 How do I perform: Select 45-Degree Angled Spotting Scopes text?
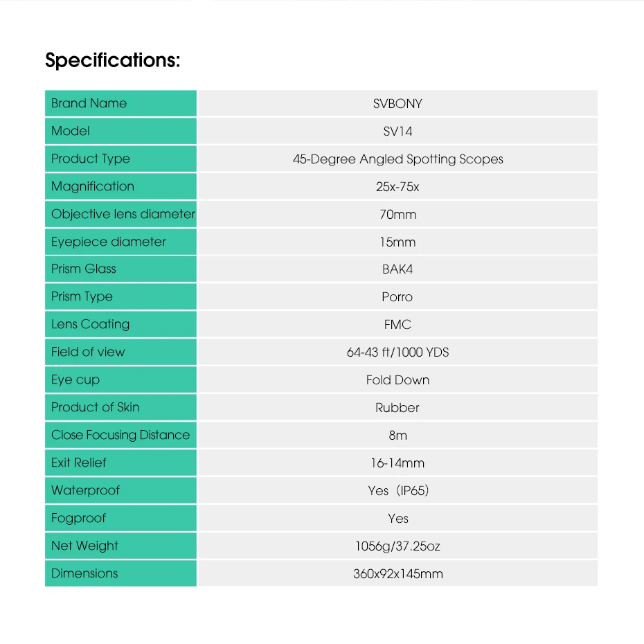[397, 159]
